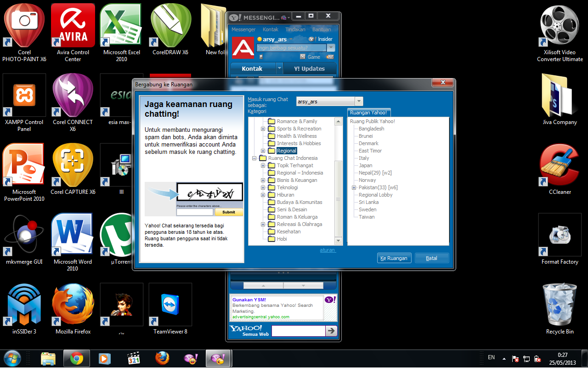Image resolution: width=588 pixels, height=384 pixels.
Task: Open mkvmerge GUI desktop icon
Action: [24, 239]
